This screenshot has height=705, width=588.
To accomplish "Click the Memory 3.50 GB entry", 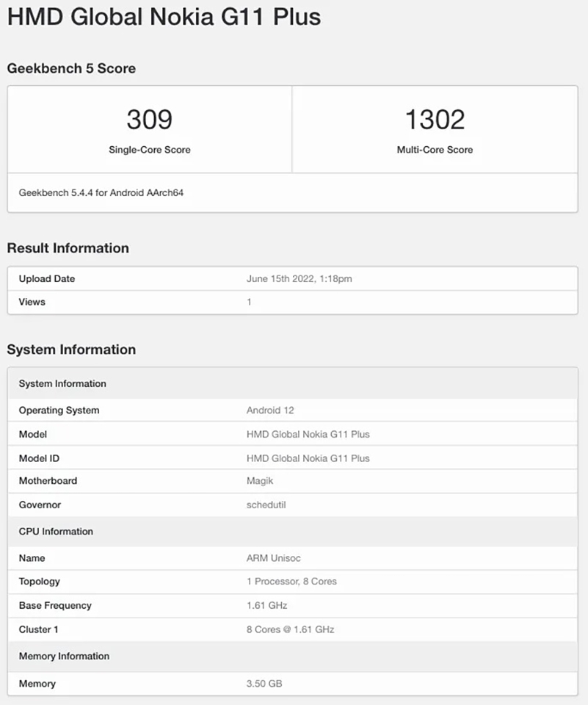I will tap(294, 684).
